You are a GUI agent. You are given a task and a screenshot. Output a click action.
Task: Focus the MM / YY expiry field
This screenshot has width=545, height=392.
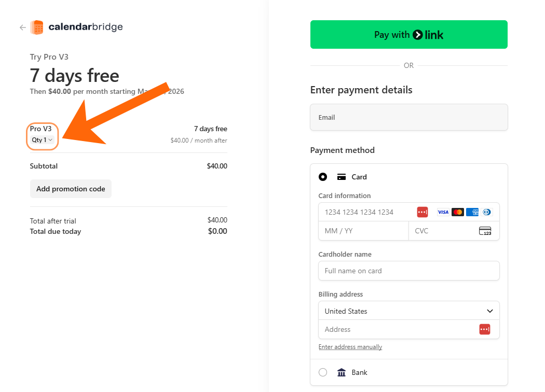tap(363, 231)
